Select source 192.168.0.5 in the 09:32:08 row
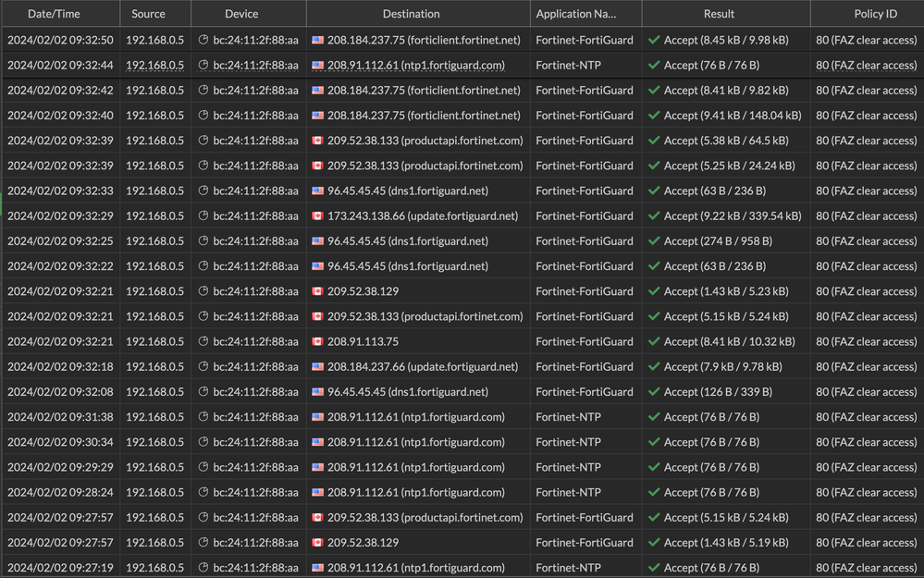Image resolution: width=924 pixels, height=578 pixels. [155, 392]
